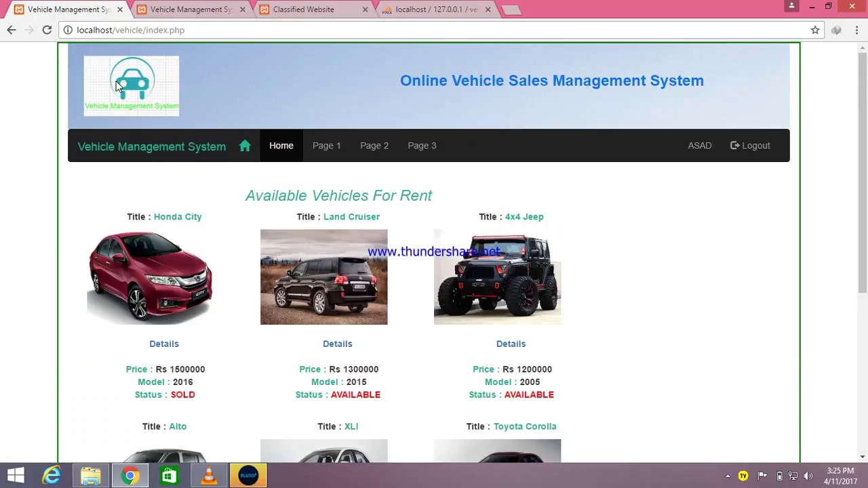This screenshot has width=868, height=488.
Task: Click ASAD user link
Action: (700, 146)
